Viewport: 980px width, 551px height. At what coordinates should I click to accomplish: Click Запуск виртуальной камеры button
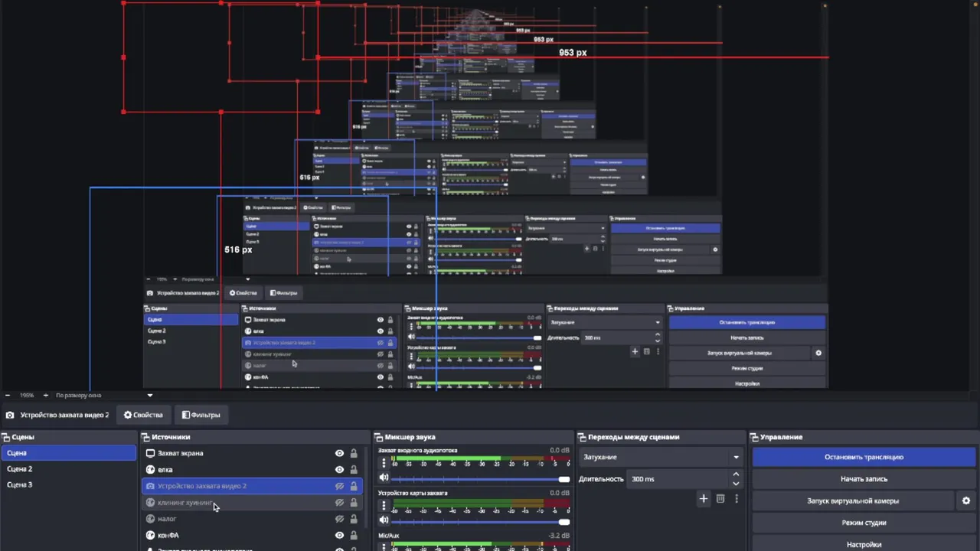[x=853, y=500]
